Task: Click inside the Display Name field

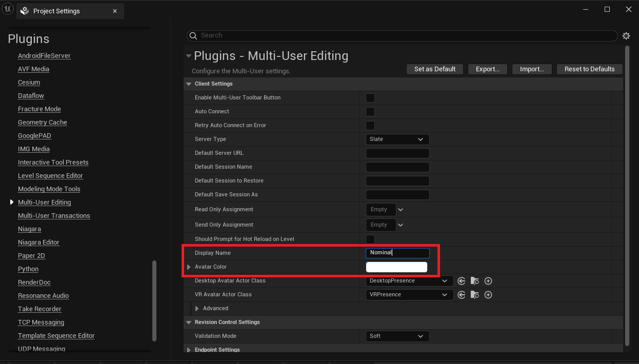Action: pos(397,253)
